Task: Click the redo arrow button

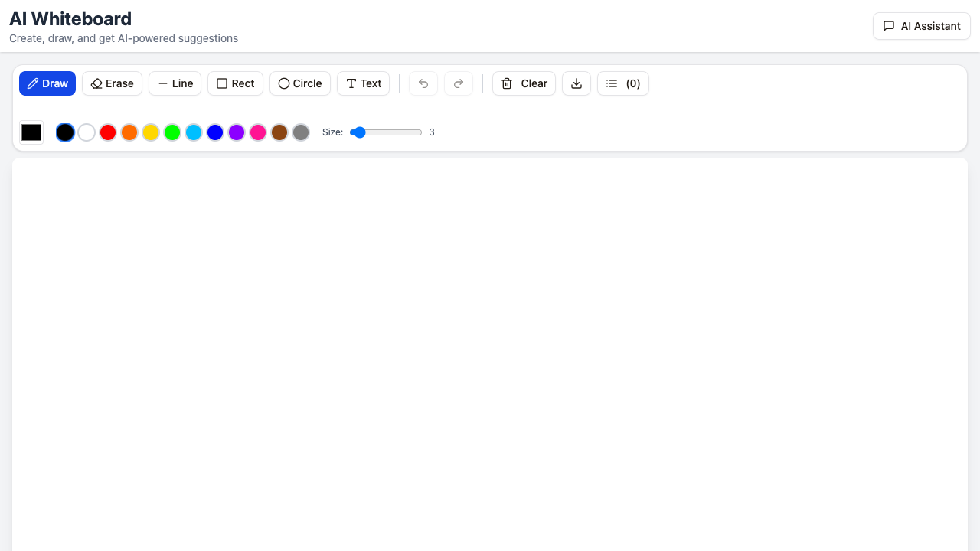Action: [459, 83]
